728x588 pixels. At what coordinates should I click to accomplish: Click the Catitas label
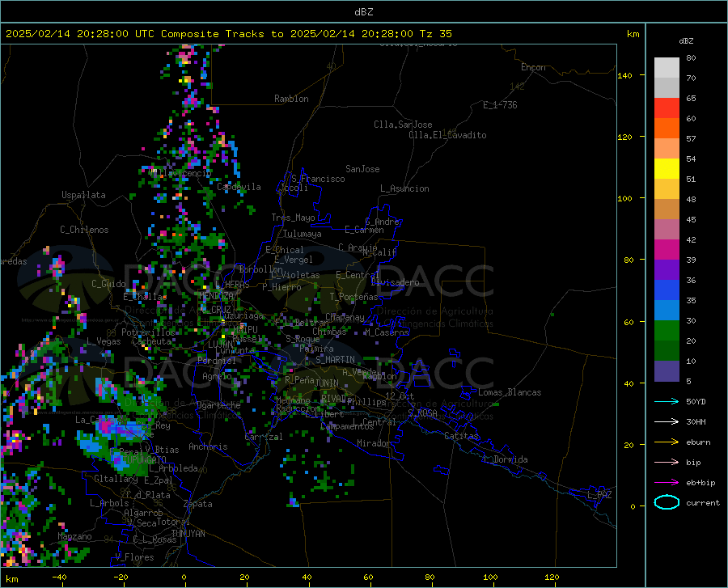click(461, 436)
